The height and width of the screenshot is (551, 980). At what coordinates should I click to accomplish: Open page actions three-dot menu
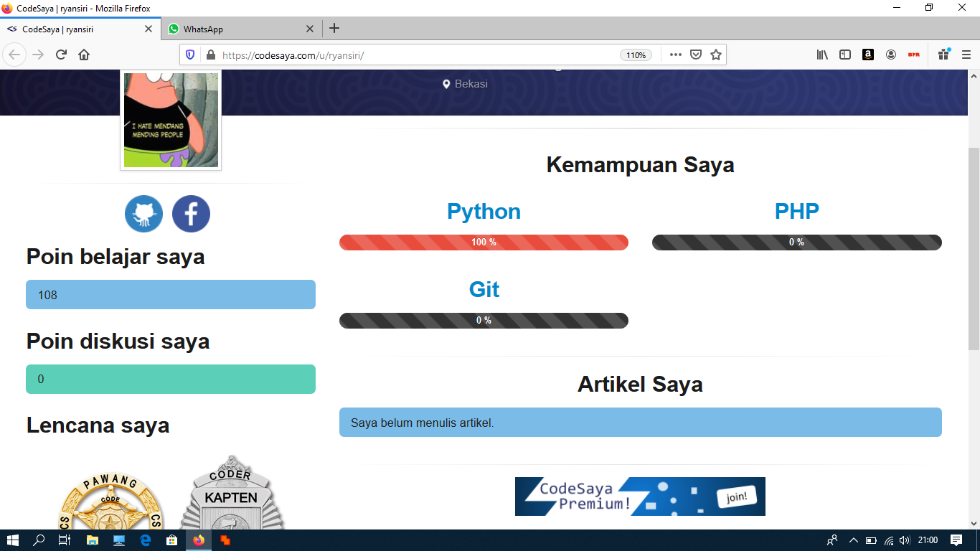[675, 55]
